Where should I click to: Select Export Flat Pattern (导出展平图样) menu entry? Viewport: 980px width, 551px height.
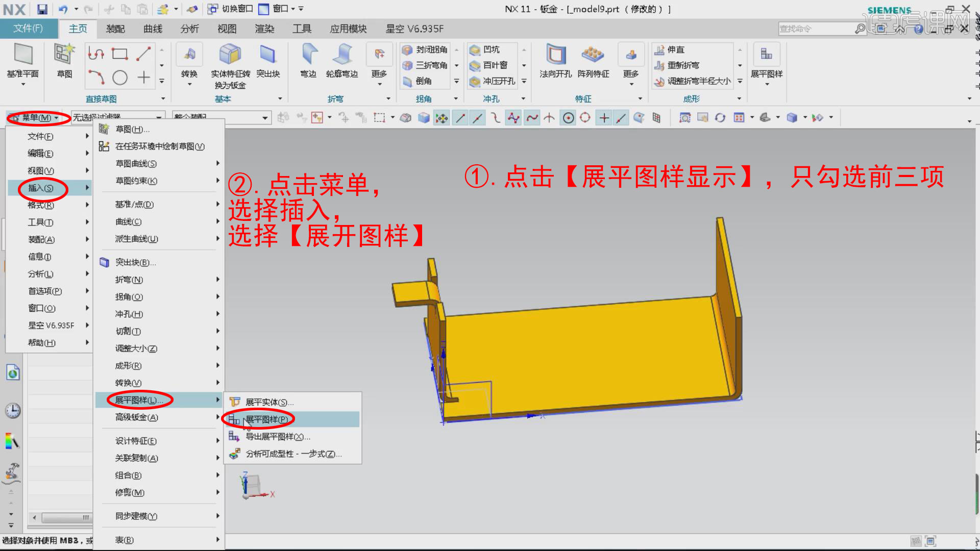292,437
